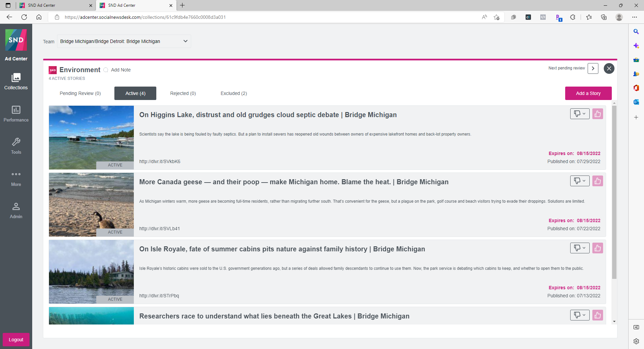Switch to the Rejected (0) tab

point(183,93)
